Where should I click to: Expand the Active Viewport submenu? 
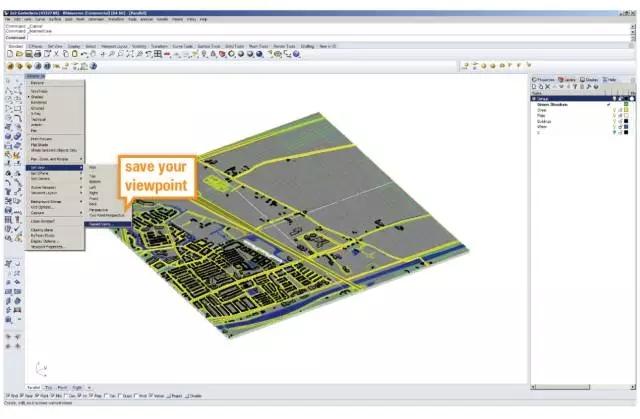click(x=56, y=188)
